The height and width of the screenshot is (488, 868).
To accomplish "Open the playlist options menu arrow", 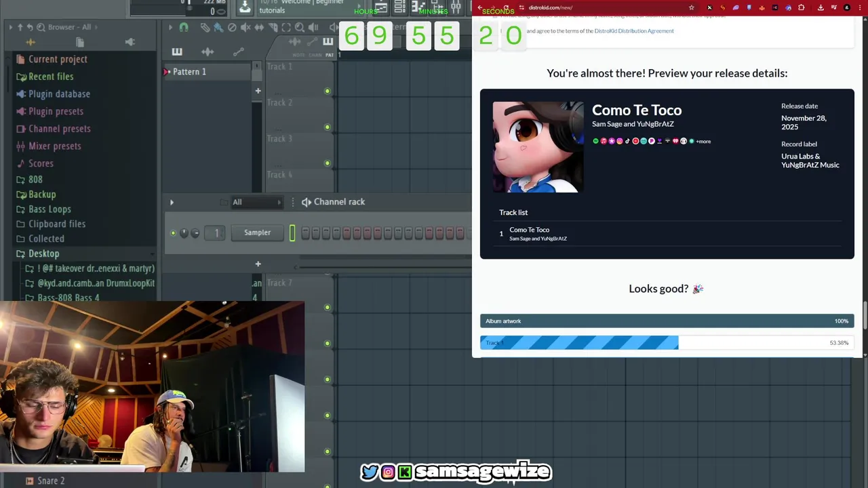I will pos(171,27).
